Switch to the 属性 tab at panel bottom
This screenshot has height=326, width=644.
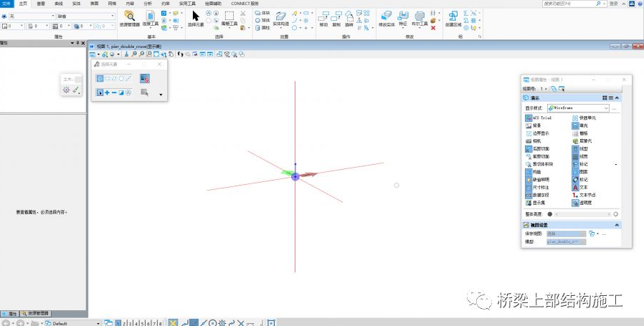tap(10, 314)
